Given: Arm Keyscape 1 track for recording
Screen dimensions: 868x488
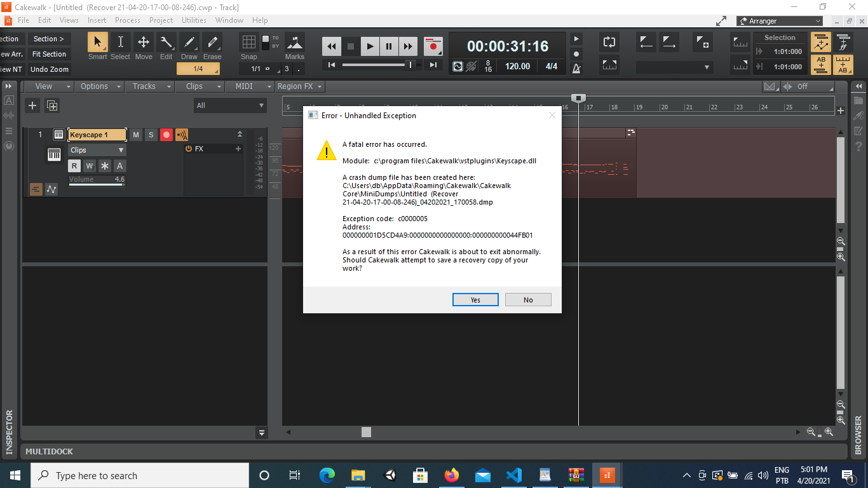Looking at the screenshot, I should (x=166, y=135).
